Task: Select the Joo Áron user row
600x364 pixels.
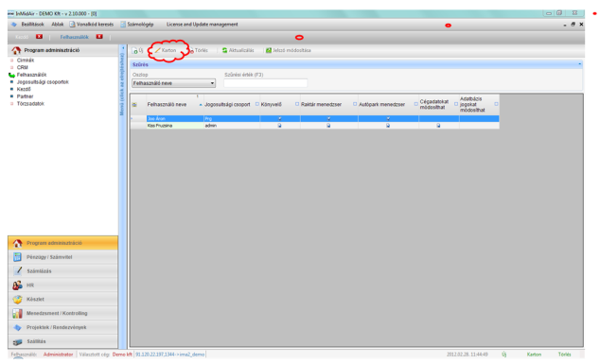Action: point(314,119)
